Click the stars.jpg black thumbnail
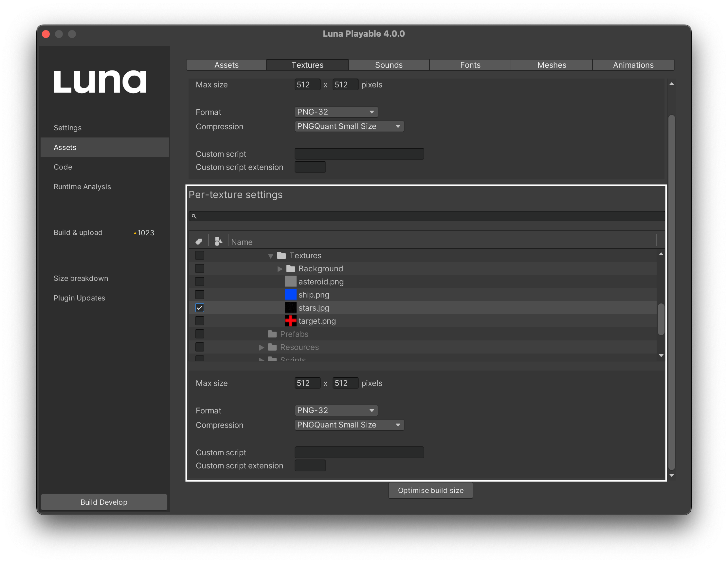Image resolution: width=728 pixels, height=563 pixels. [290, 308]
